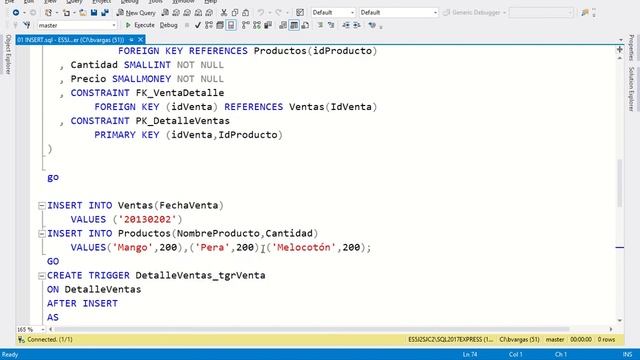Click the vertical scrollbar thumb
Screen dimensions: 640x360
point(620,183)
